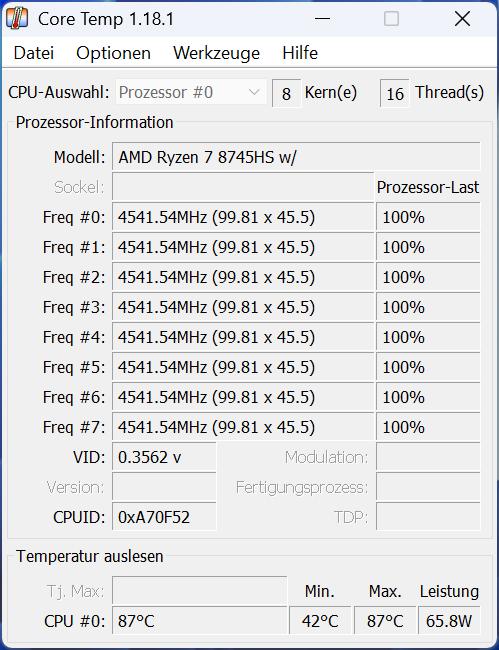
Task: Click the Modell field showing AMD Ryzen 7
Action: (296, 157)
